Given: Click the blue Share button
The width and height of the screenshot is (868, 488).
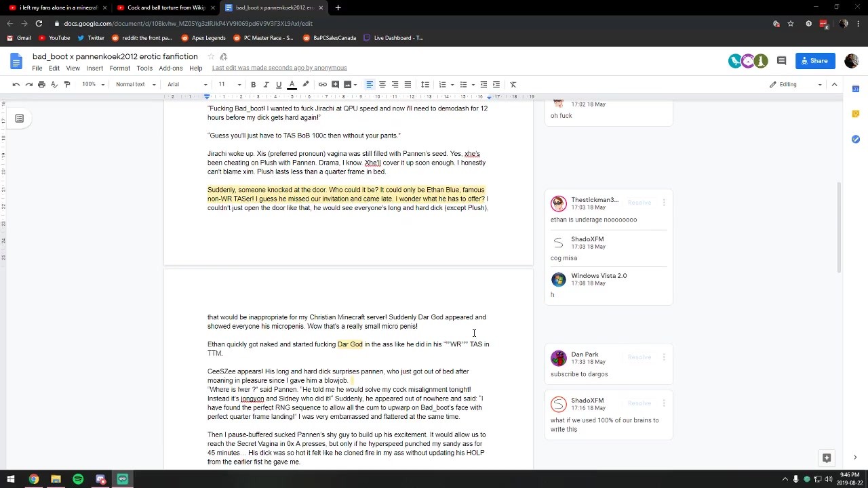Looking at the screenshot, I should tap(814, 61).
